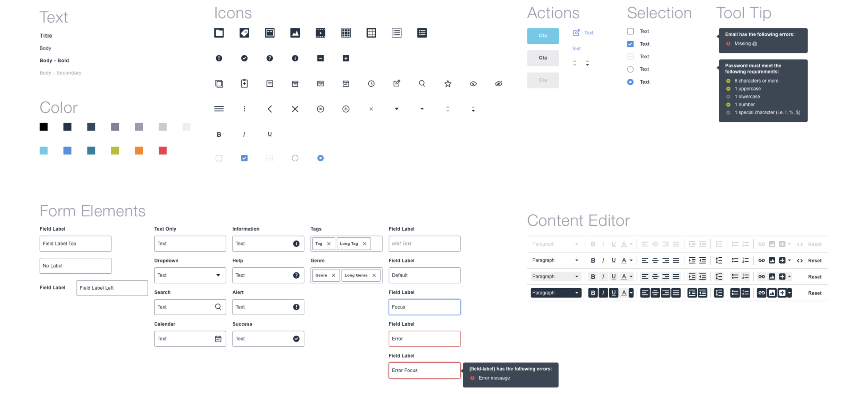Click the left chevron back icon

[270, 109]
